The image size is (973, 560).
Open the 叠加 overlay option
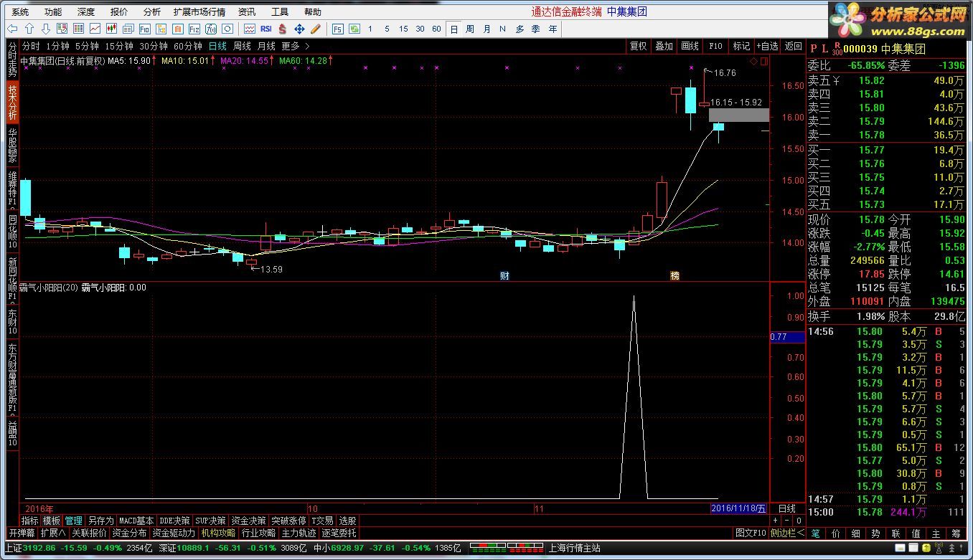coord(664,46)
